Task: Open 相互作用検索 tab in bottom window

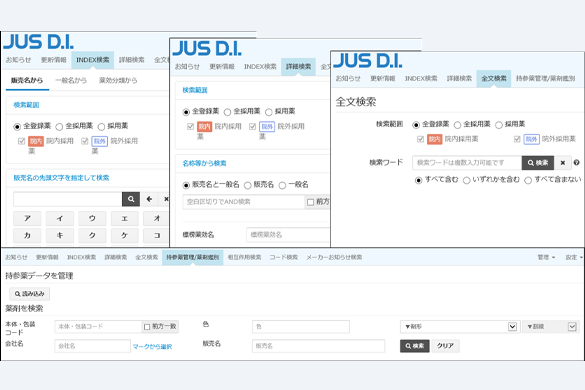Action: point(244,257)
